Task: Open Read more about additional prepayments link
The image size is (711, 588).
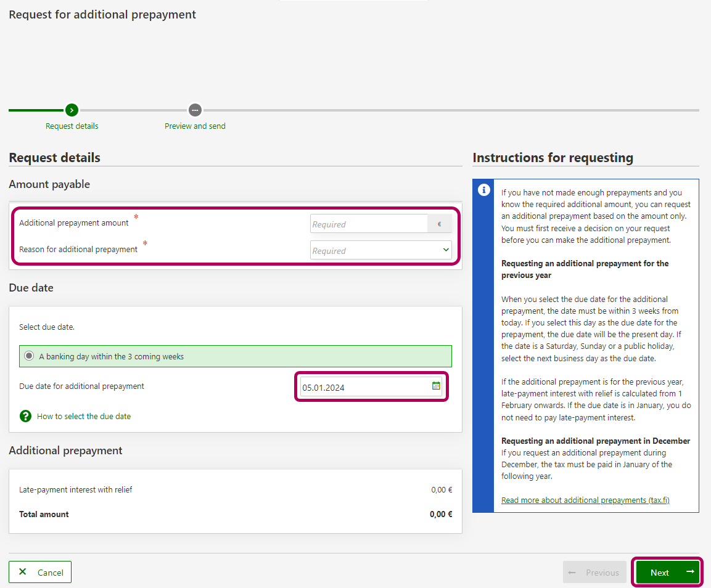Action: [585, 500]
